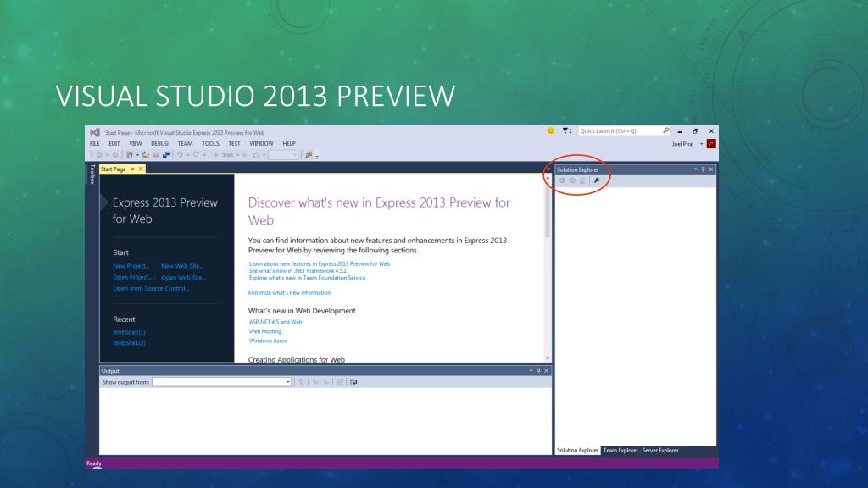Open toolbar overflow options arrow
868x488 pixels.
pos(317,157)
